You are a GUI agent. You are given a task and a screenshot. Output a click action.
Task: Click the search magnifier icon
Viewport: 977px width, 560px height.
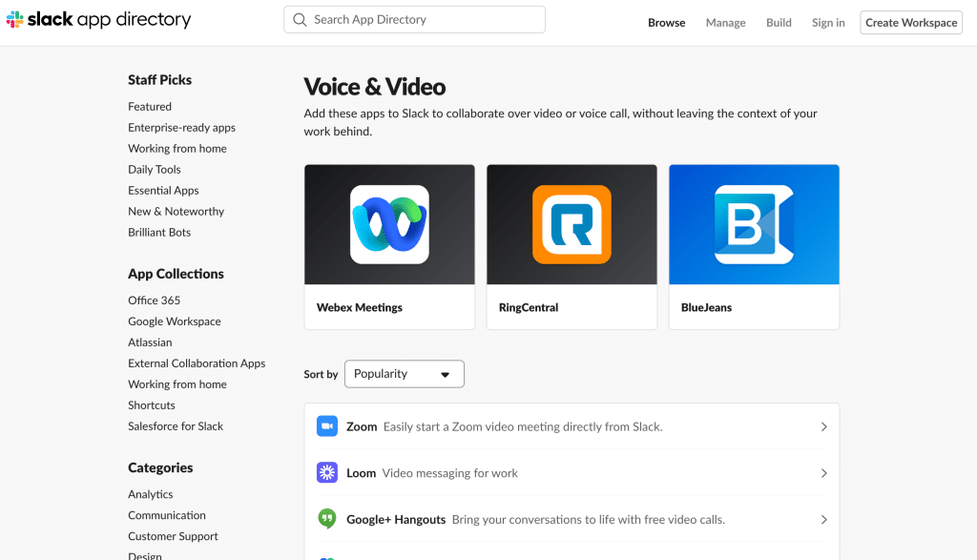300,20
